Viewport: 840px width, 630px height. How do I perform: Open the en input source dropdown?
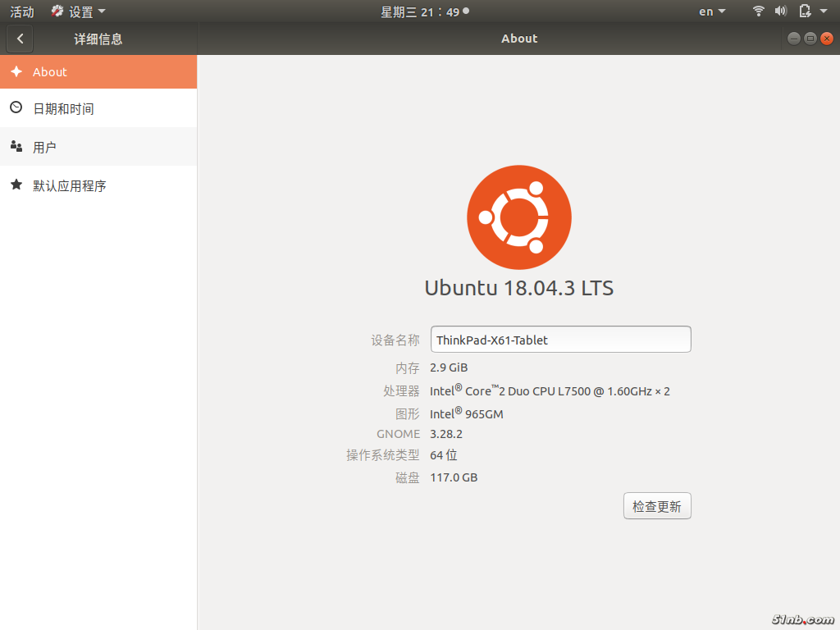pyautogui.click(x=711, y=11)
